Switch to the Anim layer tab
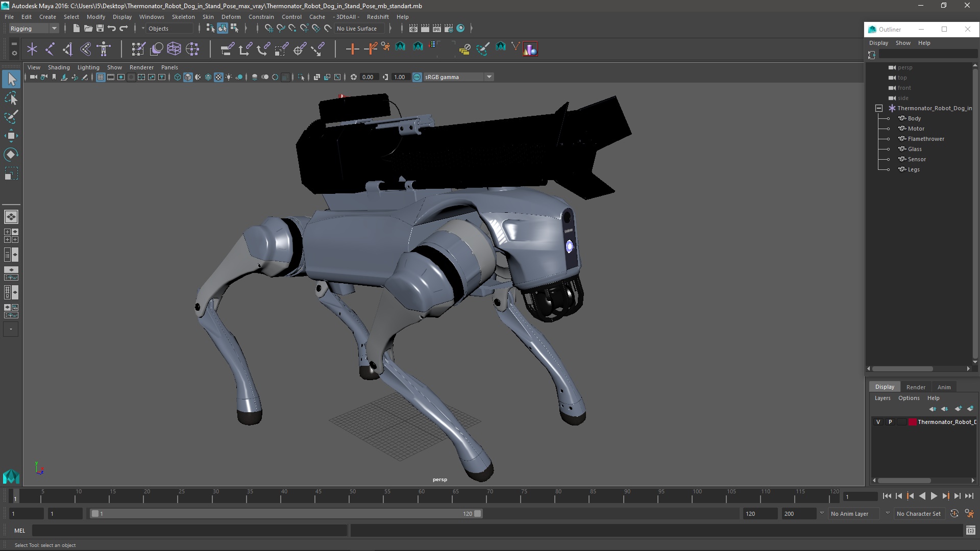980x551 pixels. click(944, 387)
